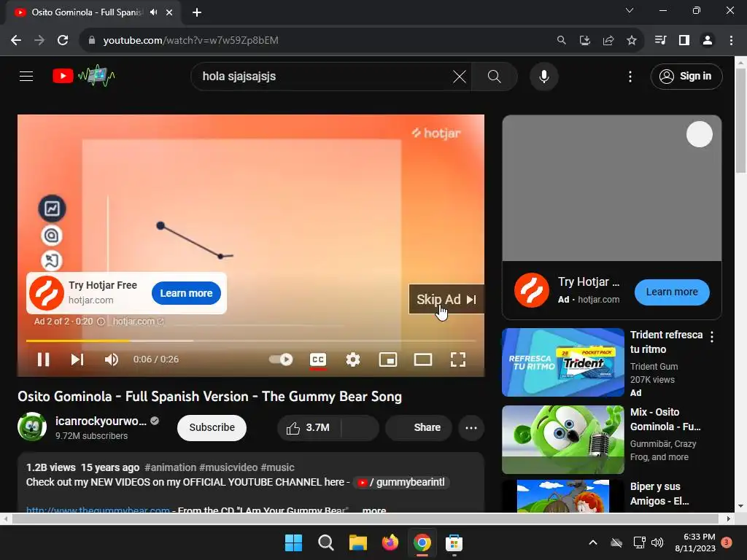Image resolution: width=747 pixels, height=560 pixels.
Task: Open the Trident refresca tu ritmo thumbnail
Action: click(563, 362)
